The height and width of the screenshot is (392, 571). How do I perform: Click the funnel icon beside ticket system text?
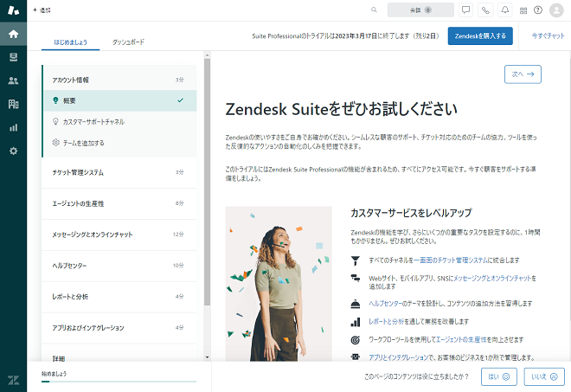(x=356, y=260)
